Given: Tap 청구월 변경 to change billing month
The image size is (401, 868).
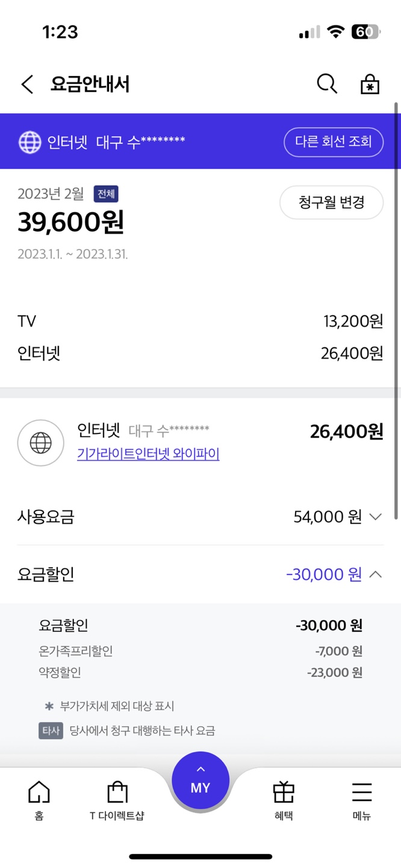Looking at the screenshot, I should [x=331, y=203].
